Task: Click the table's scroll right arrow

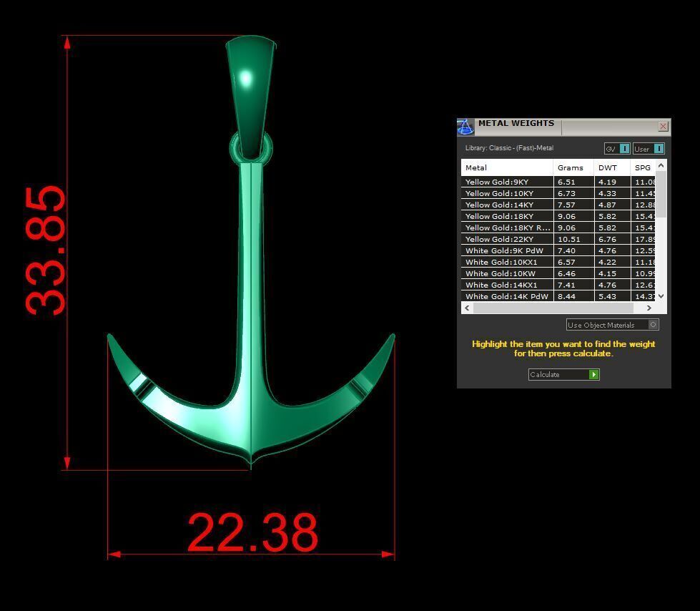Action: 649,308
